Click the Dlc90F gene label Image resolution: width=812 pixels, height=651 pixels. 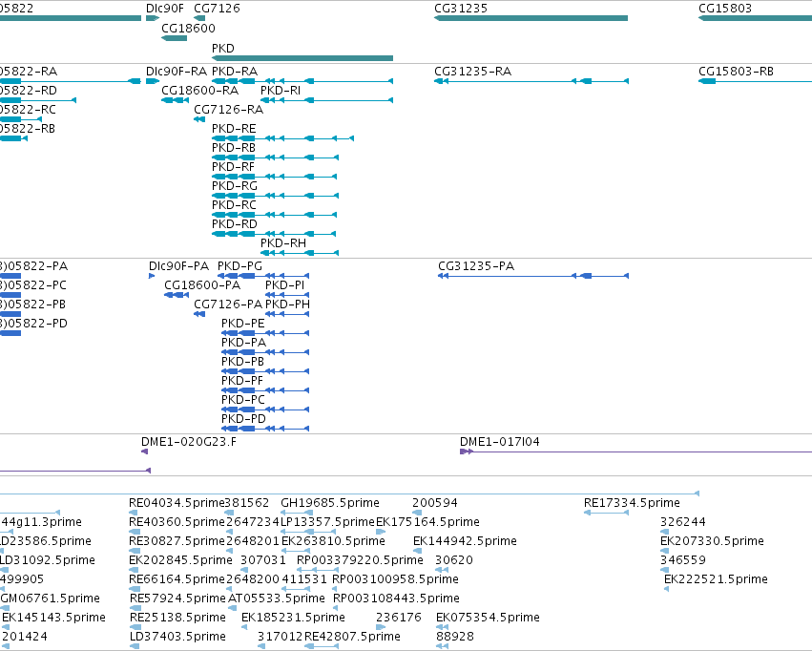(x=165, y=9)
